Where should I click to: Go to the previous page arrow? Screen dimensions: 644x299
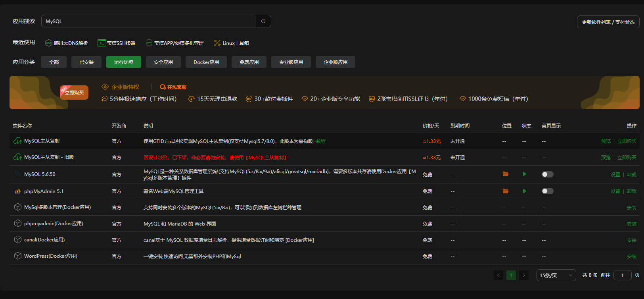498,275
